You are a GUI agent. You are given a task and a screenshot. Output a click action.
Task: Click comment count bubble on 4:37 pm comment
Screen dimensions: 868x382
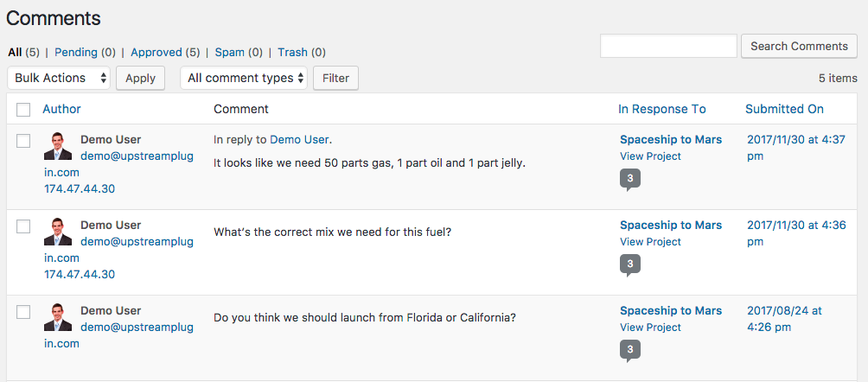(x=630, y=179)
